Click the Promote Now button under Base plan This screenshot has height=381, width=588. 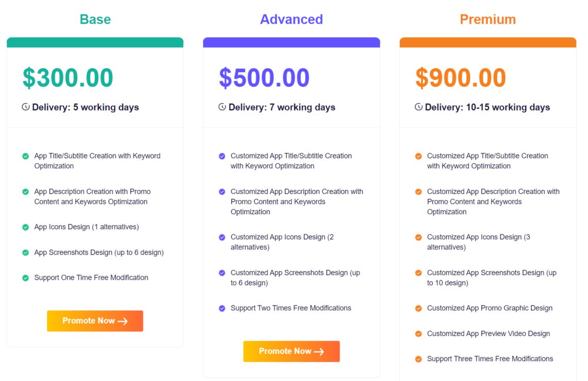pos(95,321)
